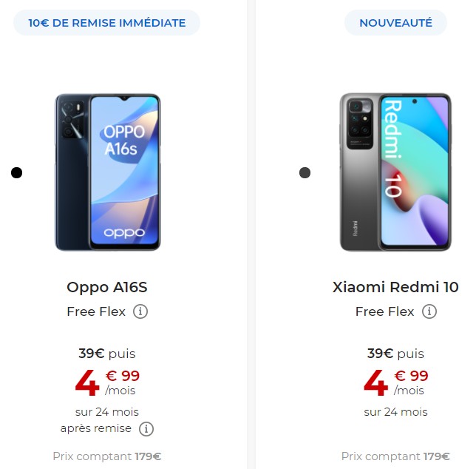Click the Xiaomi Redmi 10 product title

395,287
